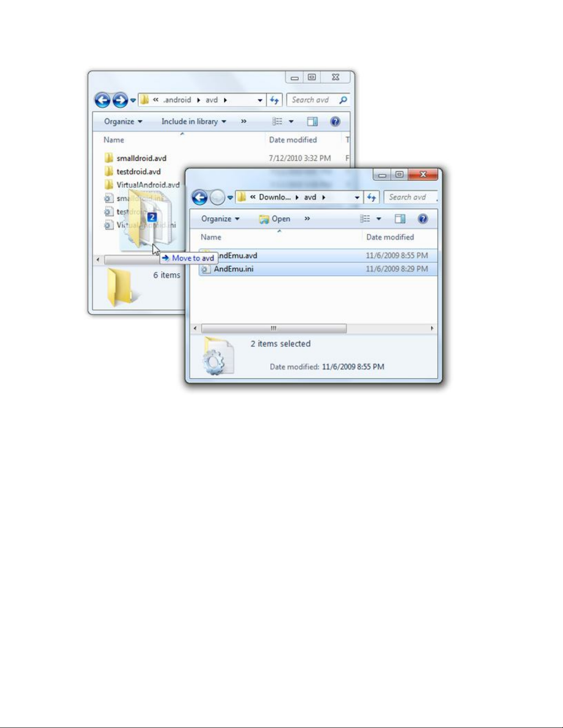Toggle the preview pane in the Downloads avd window

coord(400,219)
